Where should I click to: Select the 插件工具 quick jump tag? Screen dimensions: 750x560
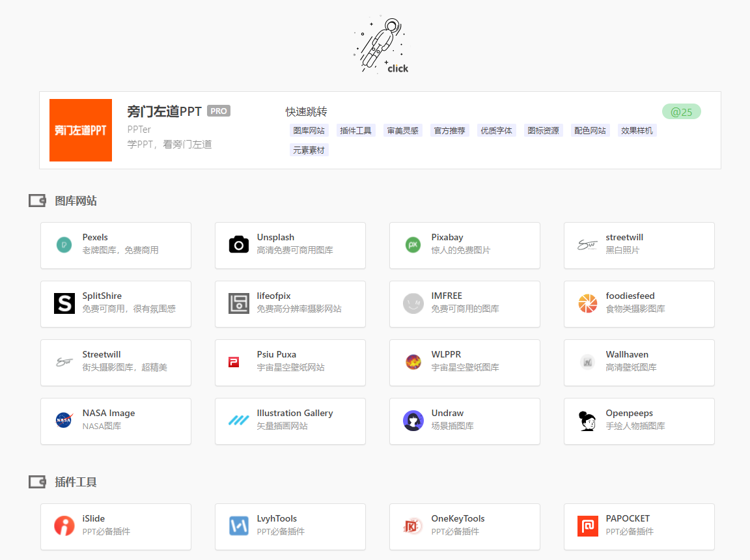[356, 130]
